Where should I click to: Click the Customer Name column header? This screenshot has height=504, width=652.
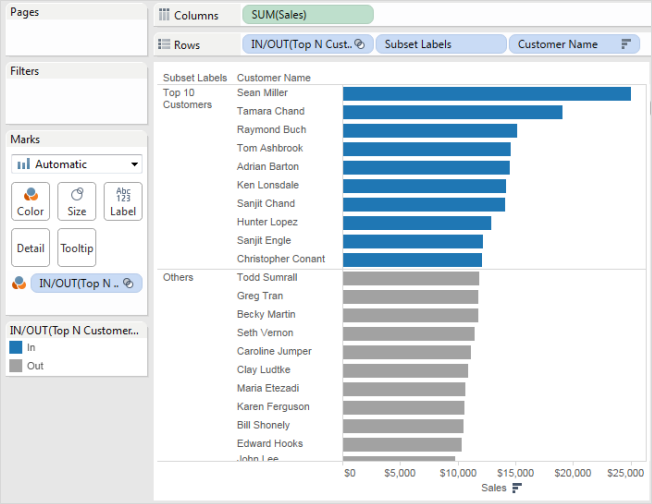pos(273,77)
